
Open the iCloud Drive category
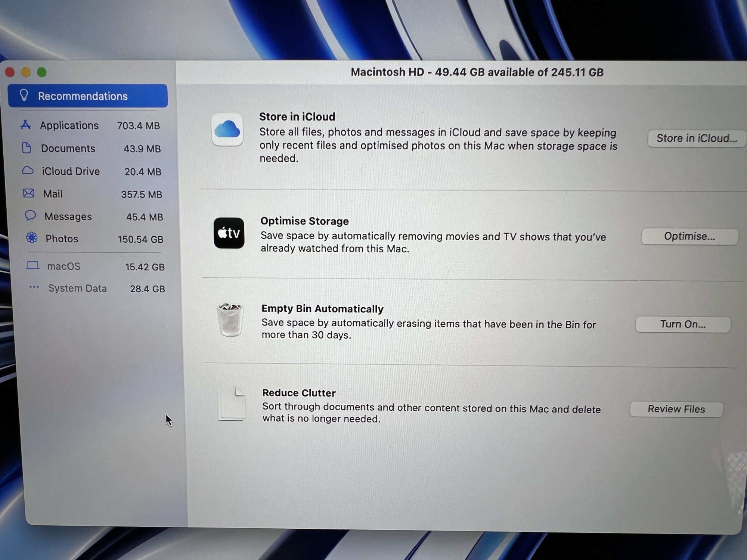tap(71, 171)
